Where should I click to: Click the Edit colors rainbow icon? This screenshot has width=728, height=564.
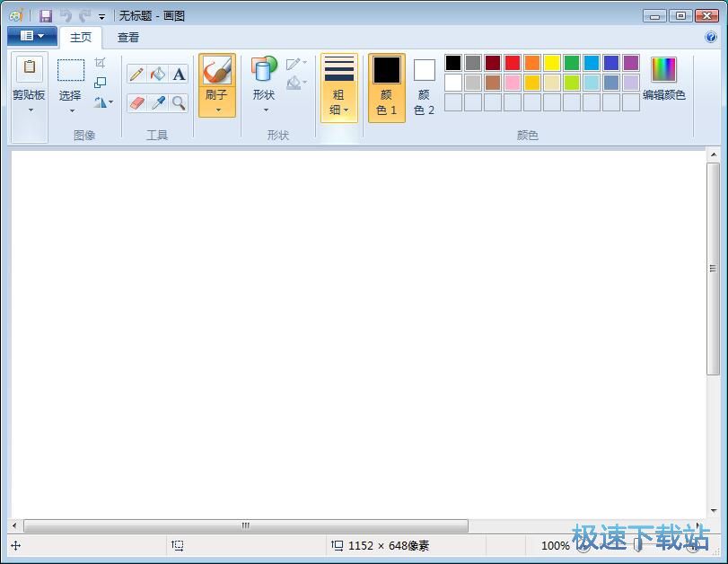coord(663,70)
